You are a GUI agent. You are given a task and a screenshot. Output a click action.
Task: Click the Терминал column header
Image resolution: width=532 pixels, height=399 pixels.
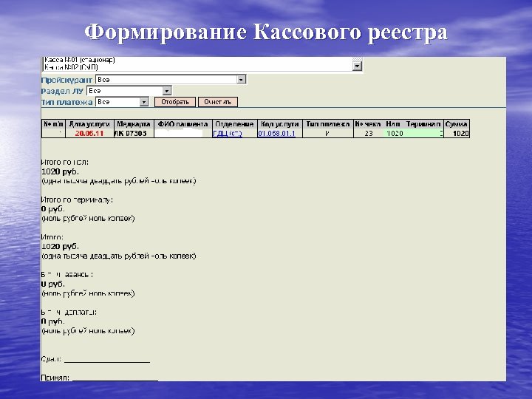click(423, 124)
